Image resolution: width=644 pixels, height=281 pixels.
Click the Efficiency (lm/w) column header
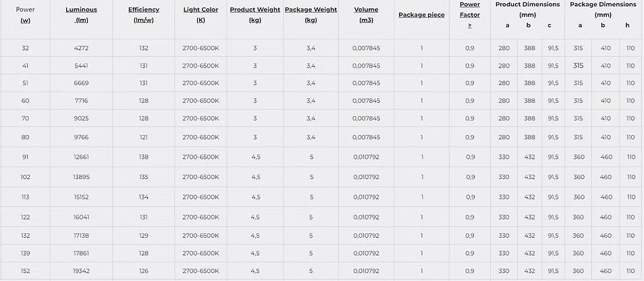click(143, 15)
